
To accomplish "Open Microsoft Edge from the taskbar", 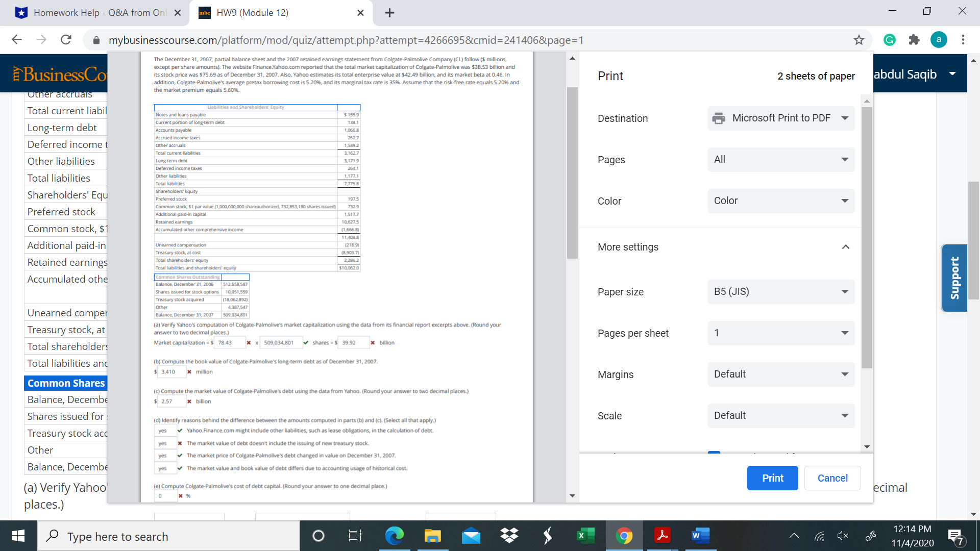I will pos(394,536).
